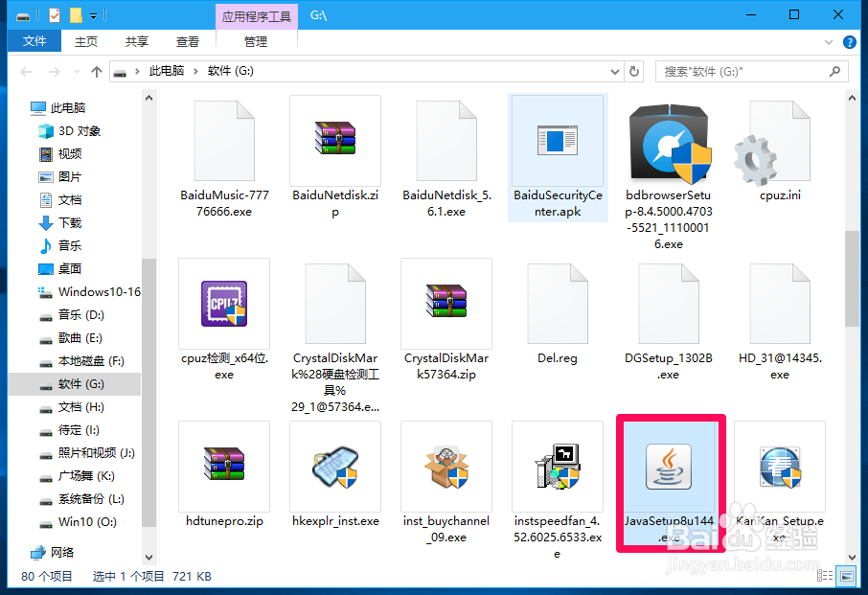
Task: Select BaiduNetdisk_5.6.1.exe file icon
Action: (x=446, y=141)
